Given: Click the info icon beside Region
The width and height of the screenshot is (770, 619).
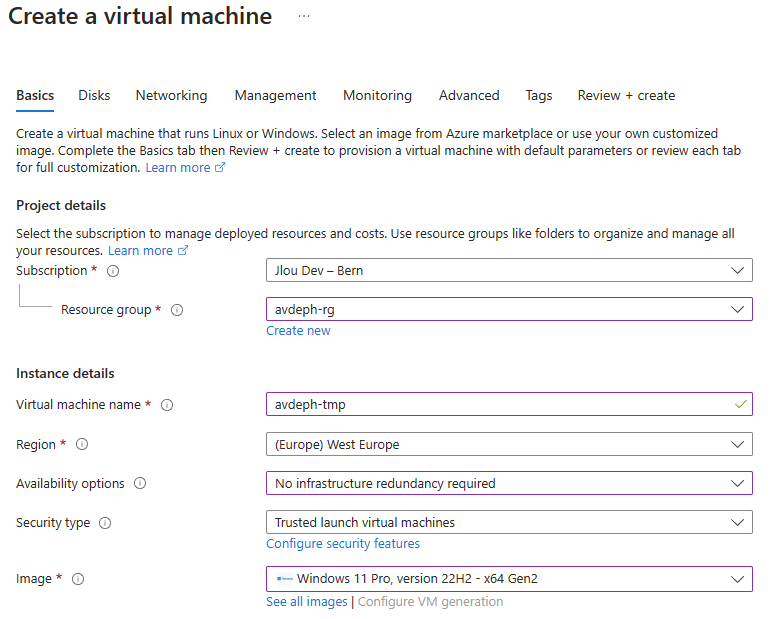Looking at the screenshot, I should click(82, 444).
